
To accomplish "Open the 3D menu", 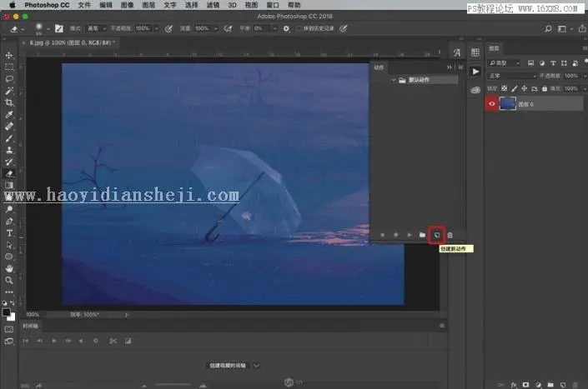I will coord(232,5).
